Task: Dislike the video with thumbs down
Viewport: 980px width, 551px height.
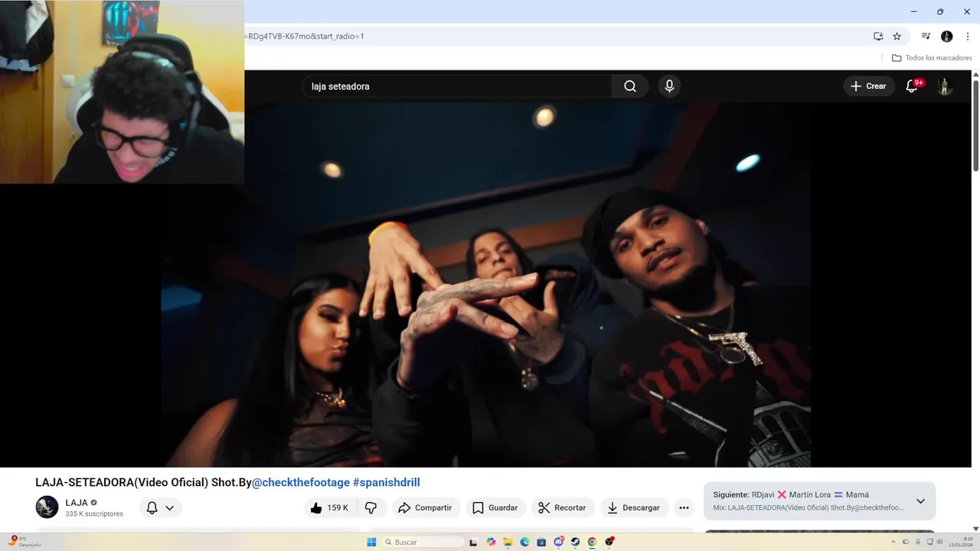Action: click(371, 507)
